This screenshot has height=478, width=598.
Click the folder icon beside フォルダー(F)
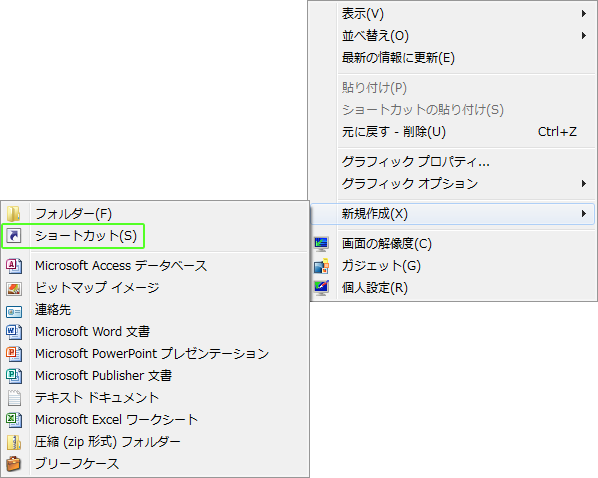(14, 214)
